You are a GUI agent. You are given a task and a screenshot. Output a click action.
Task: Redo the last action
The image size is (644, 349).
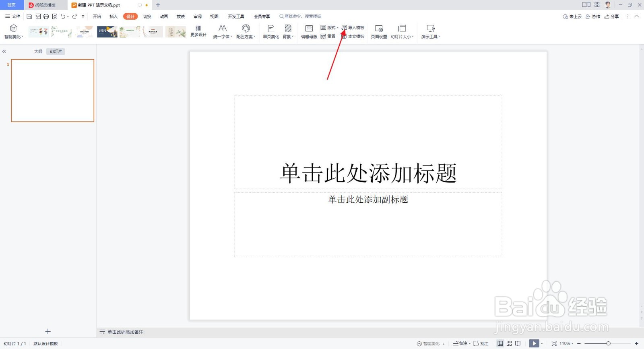pyautogui.click(x=74, y=17)
